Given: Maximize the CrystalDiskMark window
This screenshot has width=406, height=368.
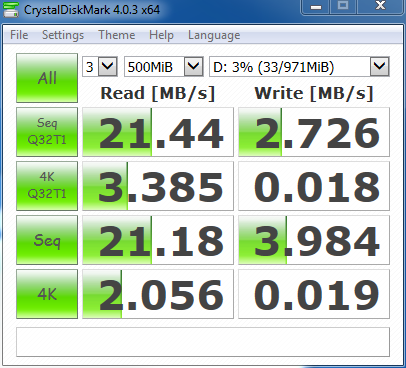Looking at the screenshot, I should pyautogui.click(x=343, y=7).
